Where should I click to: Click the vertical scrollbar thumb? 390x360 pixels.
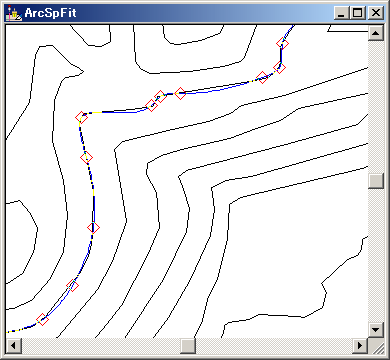tap(376, 181)
